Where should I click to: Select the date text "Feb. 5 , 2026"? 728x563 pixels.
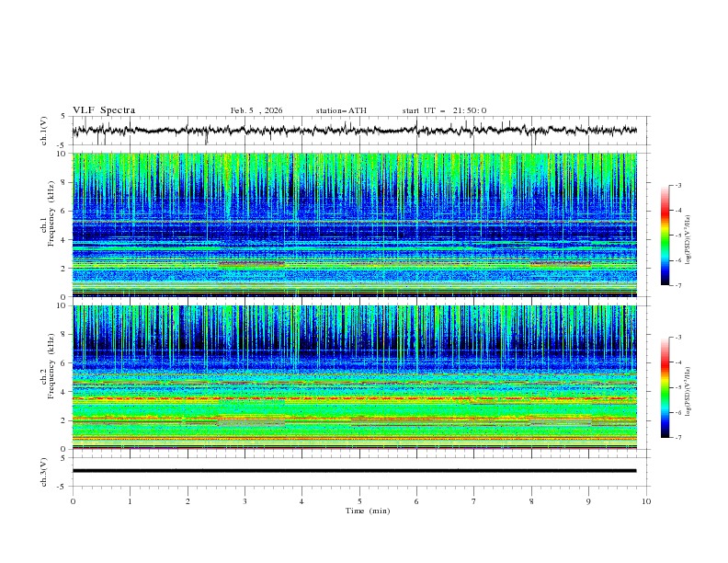pos(256,110)
